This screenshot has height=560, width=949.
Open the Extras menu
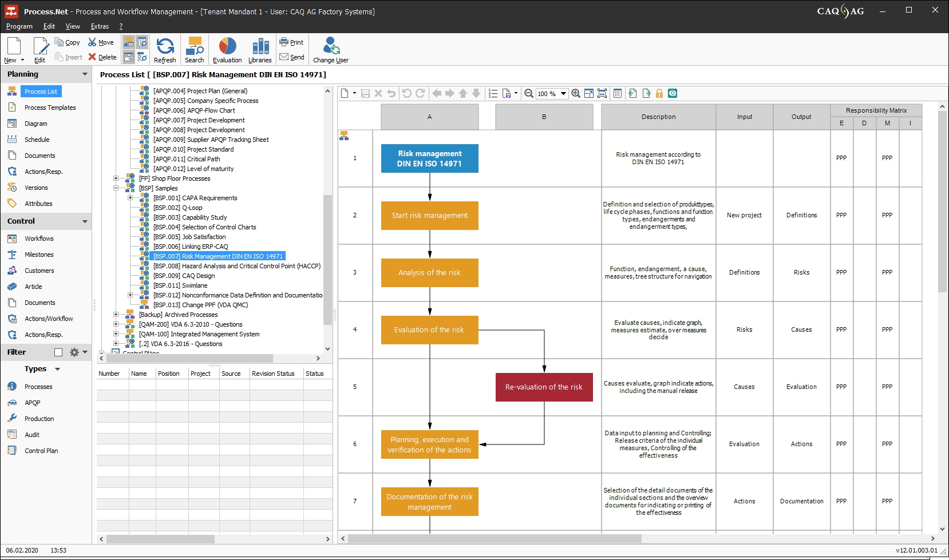point(100,26)
